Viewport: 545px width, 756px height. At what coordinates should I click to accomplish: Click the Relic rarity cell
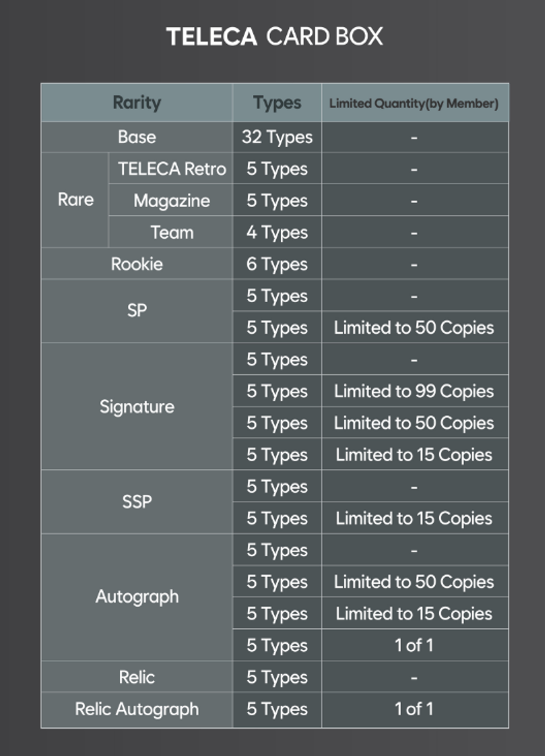coord(137,677)
